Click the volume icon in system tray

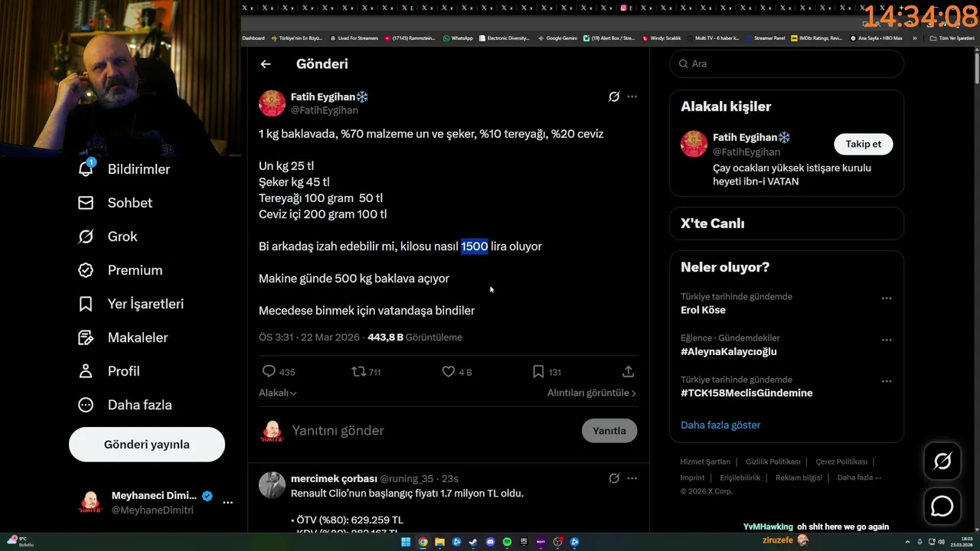(942, 542)
